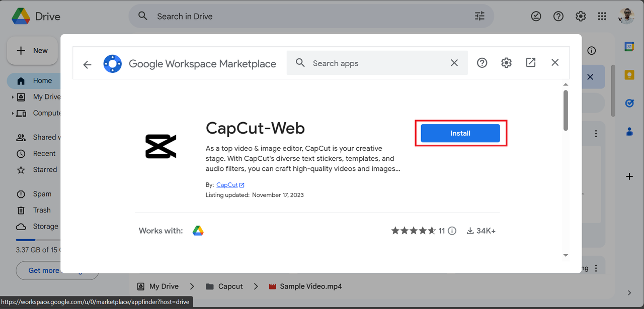Open Storage in Drive sidebar

click(x=36, y=227)
